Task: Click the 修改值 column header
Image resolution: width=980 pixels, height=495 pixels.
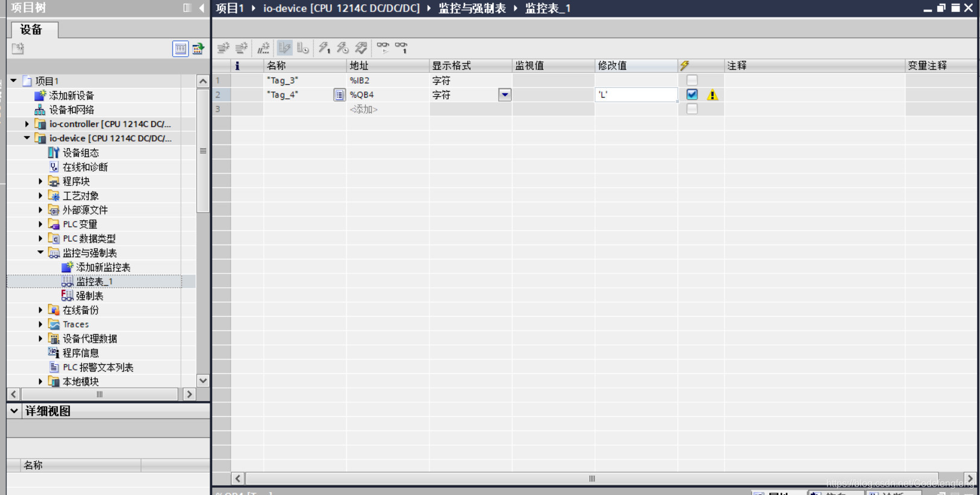Action: (636, 66)
